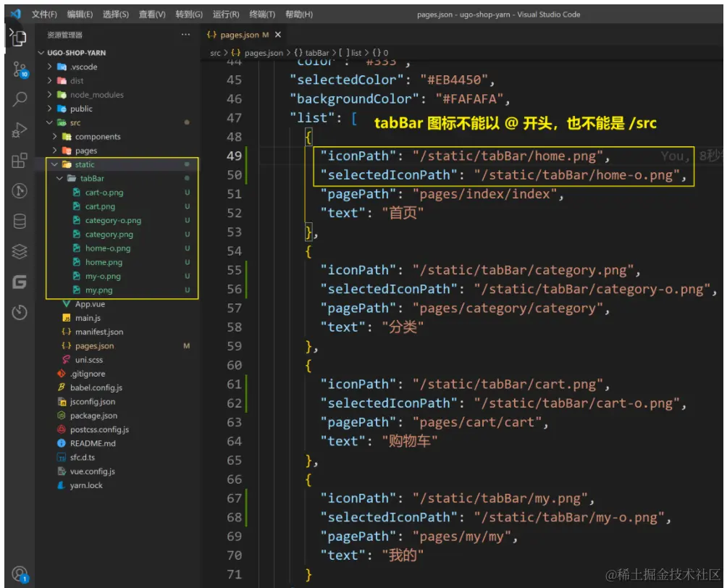Expand the public folder
Viewport: 727px width, 588px height.
click(81, 108)
